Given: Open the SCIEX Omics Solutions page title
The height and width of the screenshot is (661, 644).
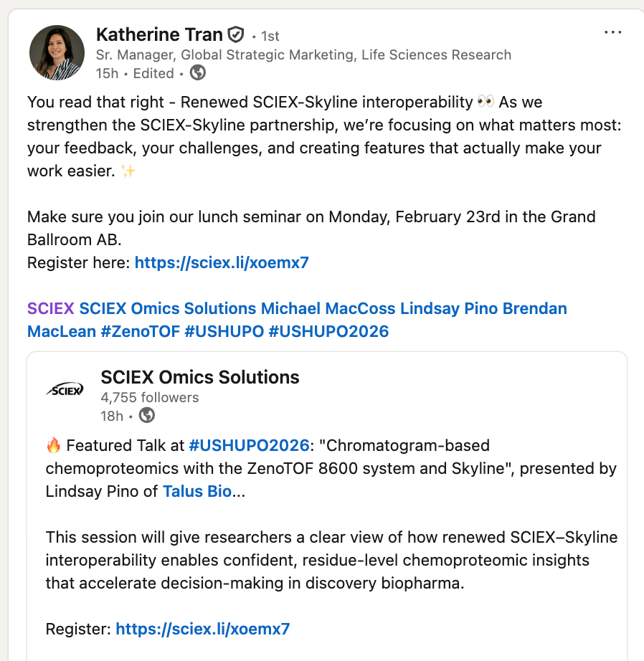Looking at the screenshot, I should tap(200, 377).
